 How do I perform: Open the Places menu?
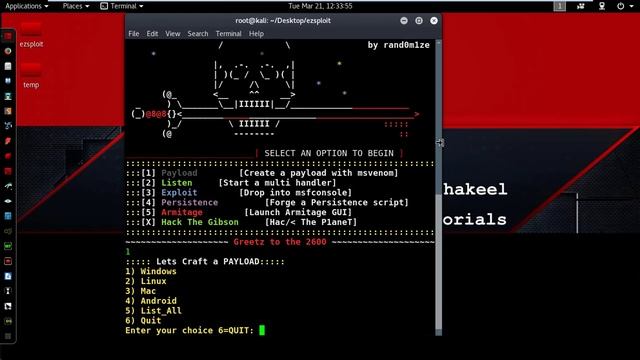point(76,6)
